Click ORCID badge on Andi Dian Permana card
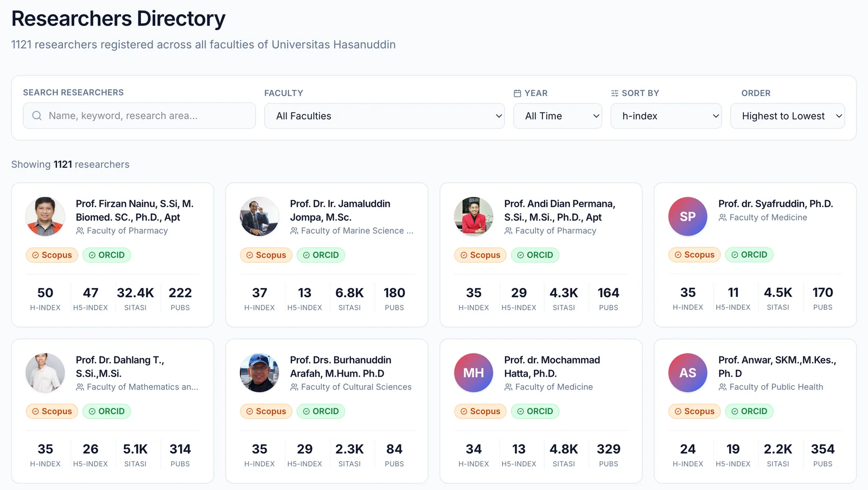 click(x=535, y=255)
